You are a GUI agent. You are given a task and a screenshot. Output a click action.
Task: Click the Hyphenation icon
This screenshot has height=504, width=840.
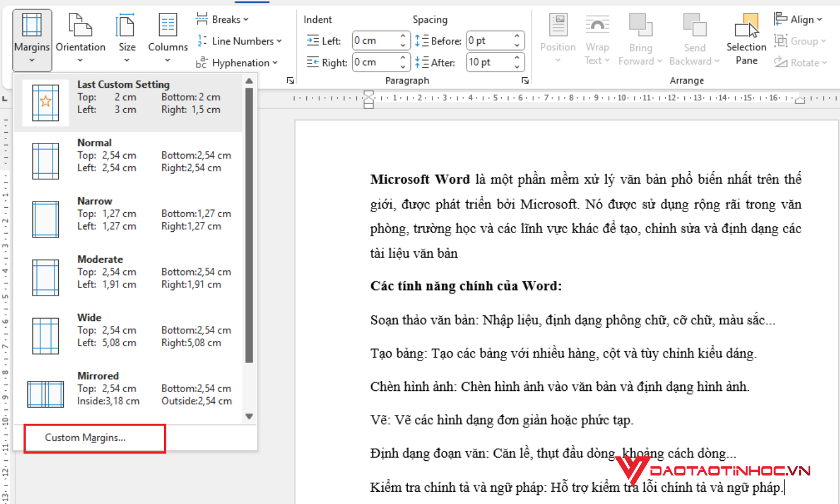(202, 63)
